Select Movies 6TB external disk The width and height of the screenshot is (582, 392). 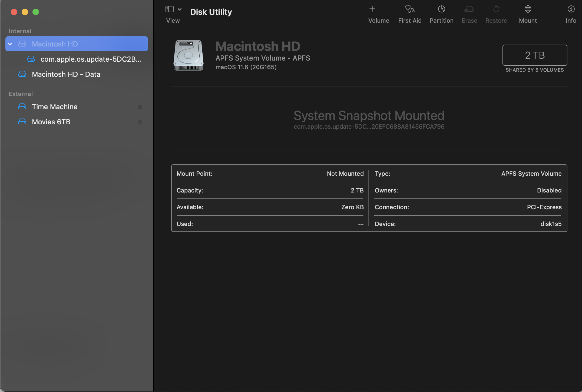pos(51,122)
